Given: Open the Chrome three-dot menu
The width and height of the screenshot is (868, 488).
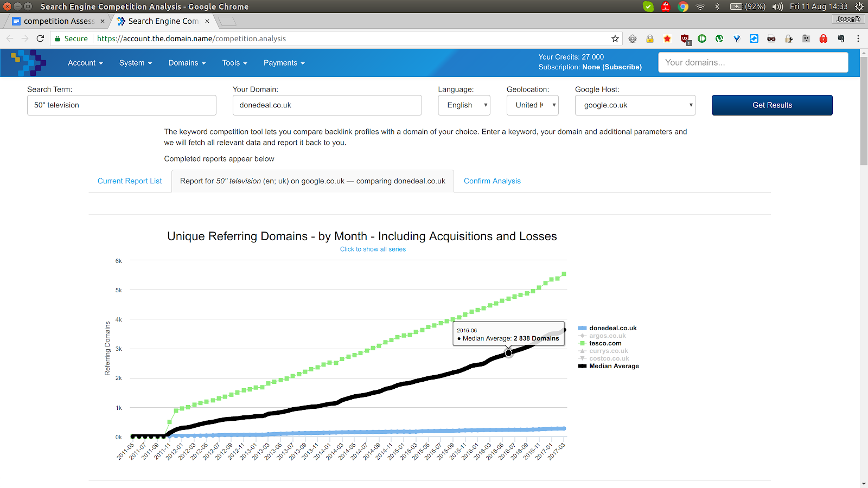Looking at the screenshot, I should point(858,38).
